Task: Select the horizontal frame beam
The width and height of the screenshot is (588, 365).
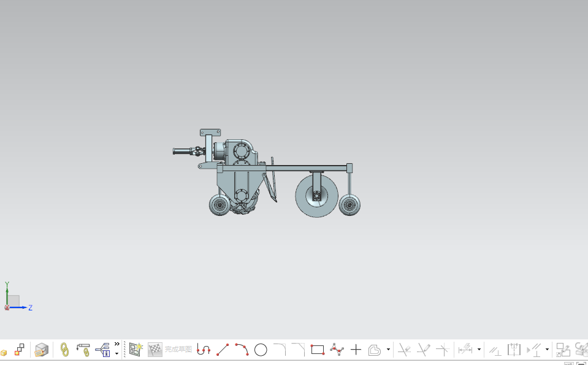Action: [x=307, y=169]
